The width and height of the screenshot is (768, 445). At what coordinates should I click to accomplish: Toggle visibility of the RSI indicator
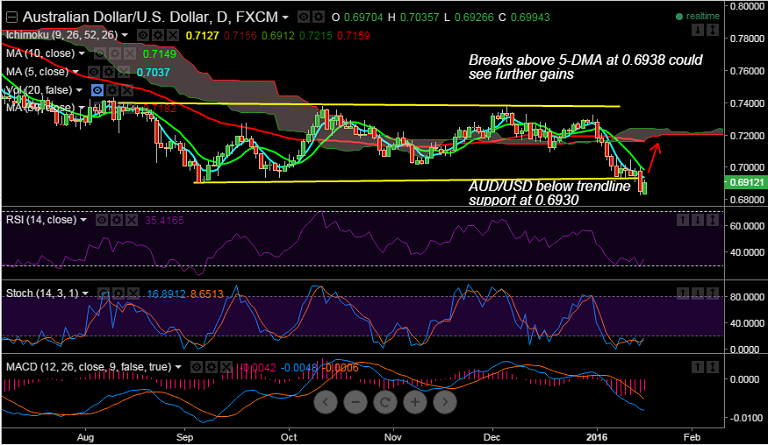[x=101, y=220]
